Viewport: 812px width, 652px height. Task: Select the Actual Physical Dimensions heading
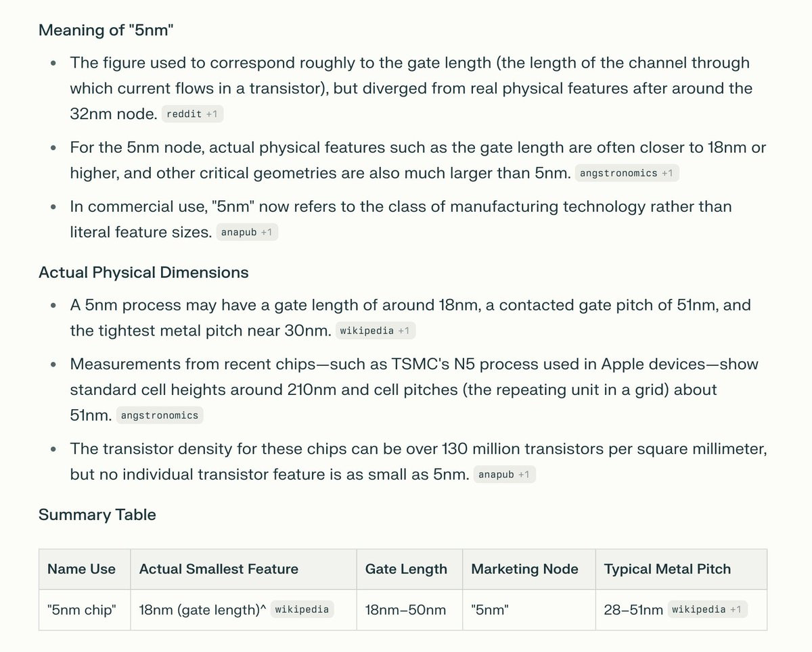143,273
